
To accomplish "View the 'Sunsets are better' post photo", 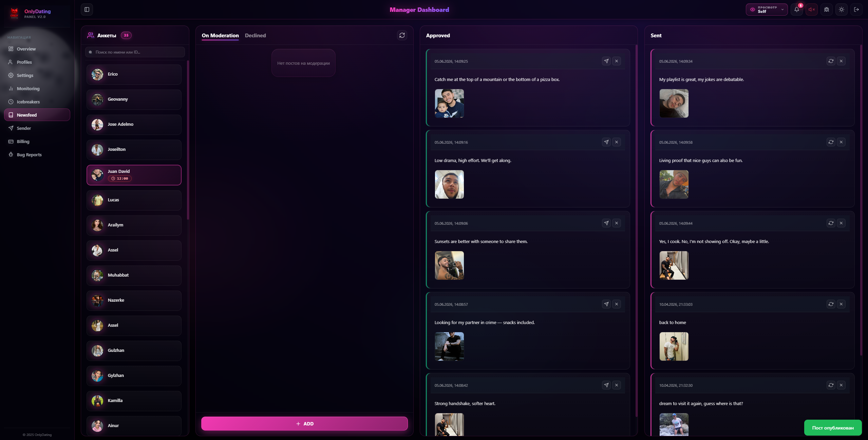I will (x=449, y=265).
